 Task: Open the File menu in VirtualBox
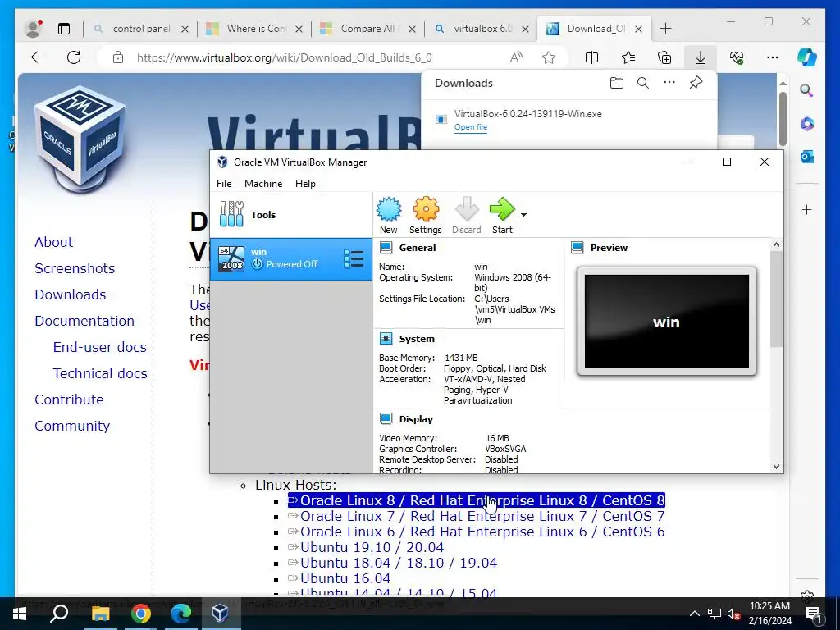(224, 184)
